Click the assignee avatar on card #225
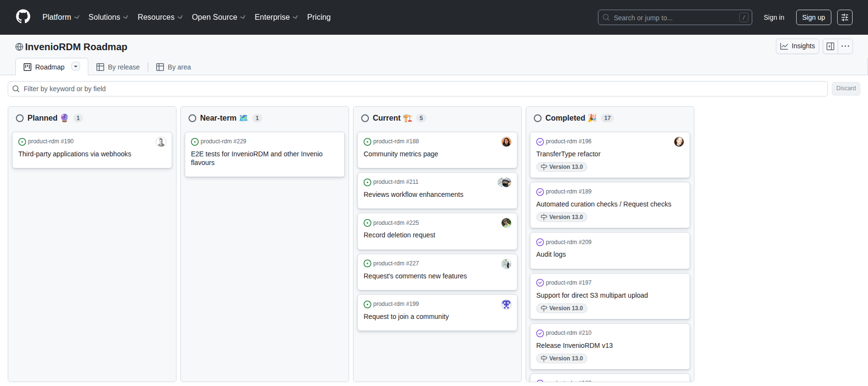The width and height of the screenshot is (868, 386). [x=506, y=223]
